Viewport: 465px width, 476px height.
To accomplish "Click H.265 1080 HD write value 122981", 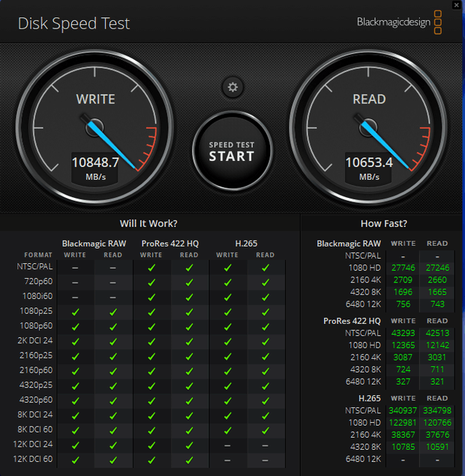I will pyautogui.click(x=403, y=423).
